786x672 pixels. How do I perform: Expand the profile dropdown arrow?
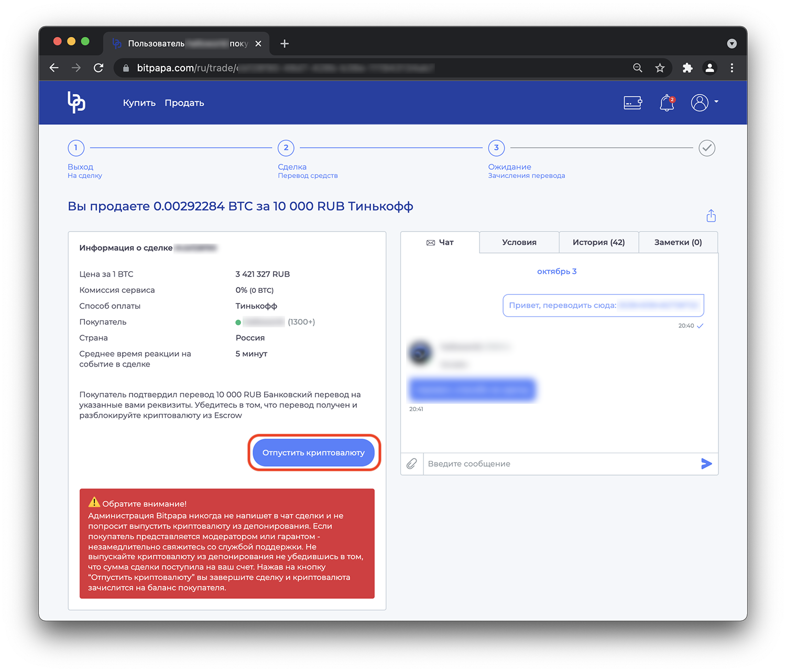pos(716,102)
